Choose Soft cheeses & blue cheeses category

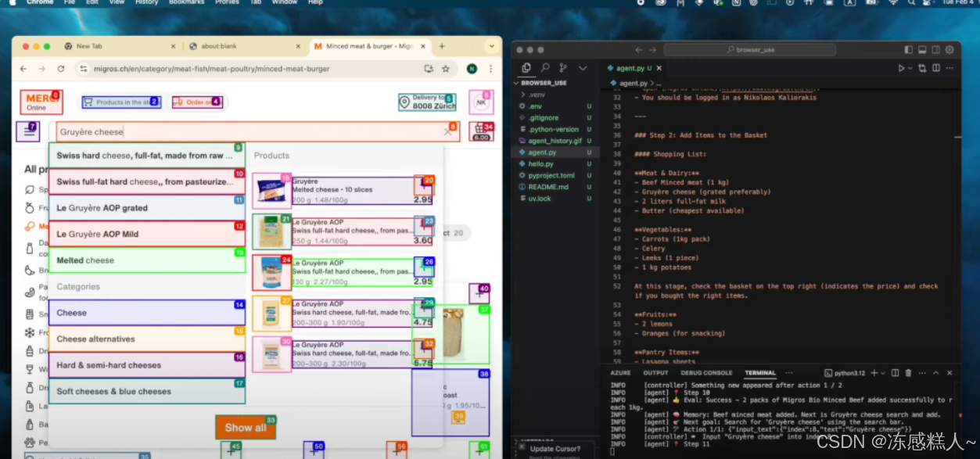coord(147,391)
